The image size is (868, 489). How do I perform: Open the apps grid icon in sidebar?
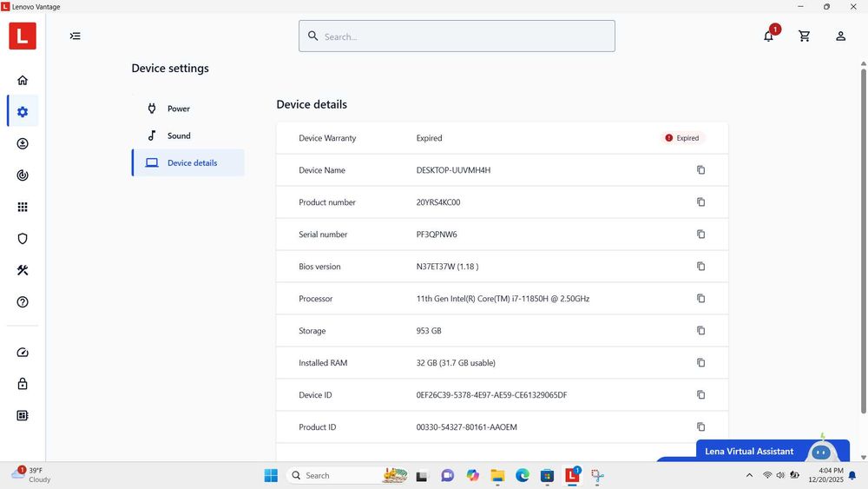(23, 207)
